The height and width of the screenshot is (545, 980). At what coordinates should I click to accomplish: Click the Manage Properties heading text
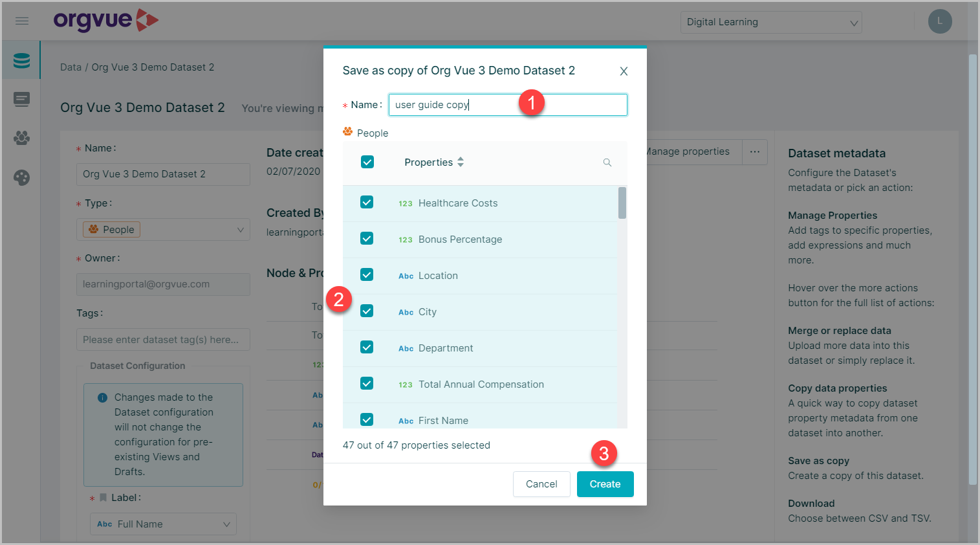click(833, 216)
